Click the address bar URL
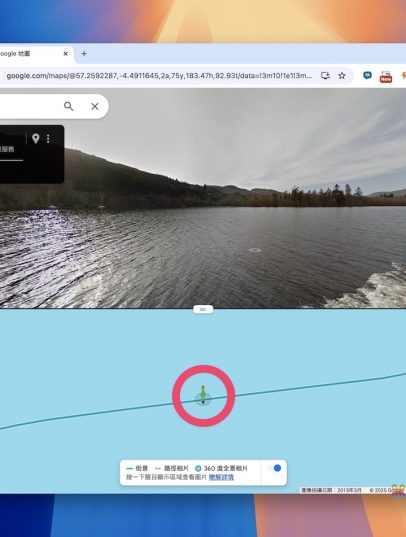This screenshot has height=537, width=406. pyautogui.click(x=159, y=76)
